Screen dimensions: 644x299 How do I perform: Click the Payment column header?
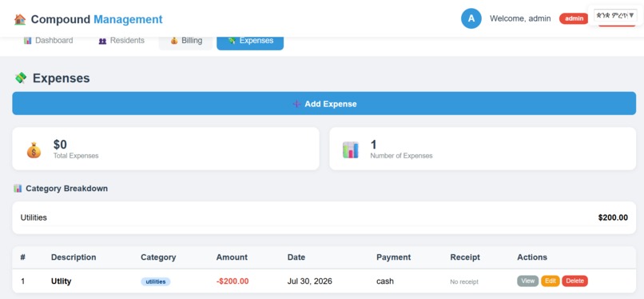[x=393, y=257]
